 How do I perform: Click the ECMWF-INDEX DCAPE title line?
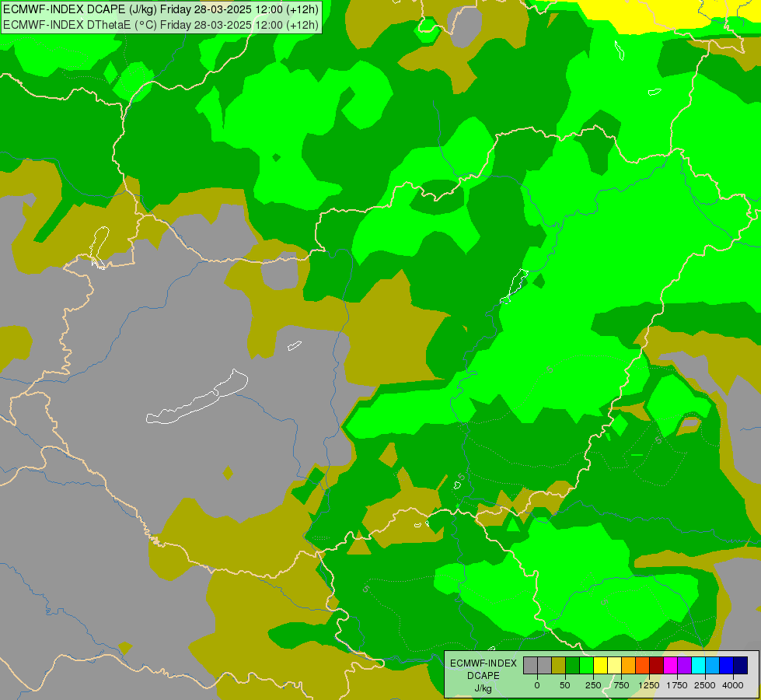point(161,9)
